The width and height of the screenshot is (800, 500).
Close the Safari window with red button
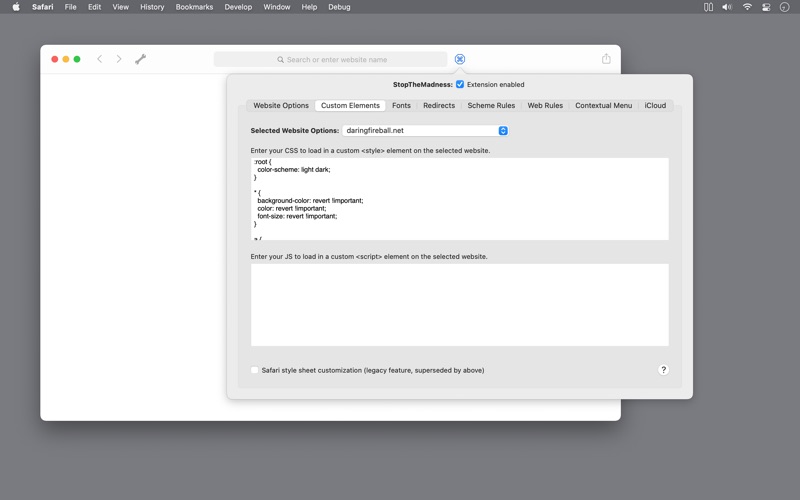(55, 59)
